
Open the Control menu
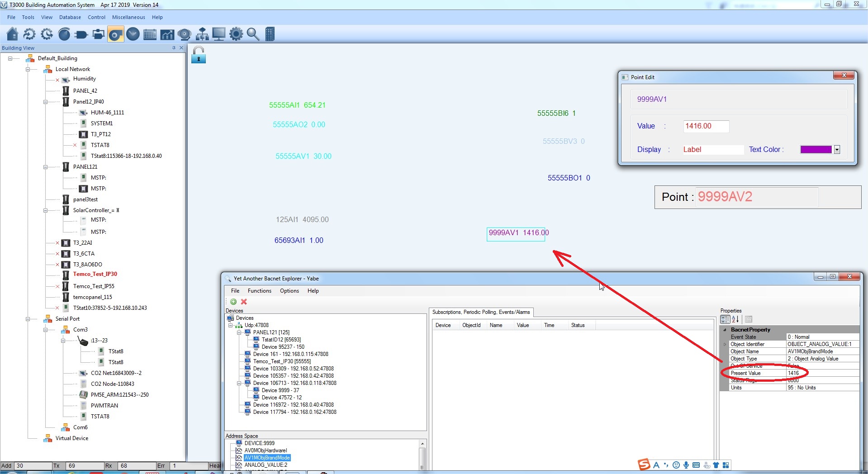pyautogui.click(x=96, y=17)
